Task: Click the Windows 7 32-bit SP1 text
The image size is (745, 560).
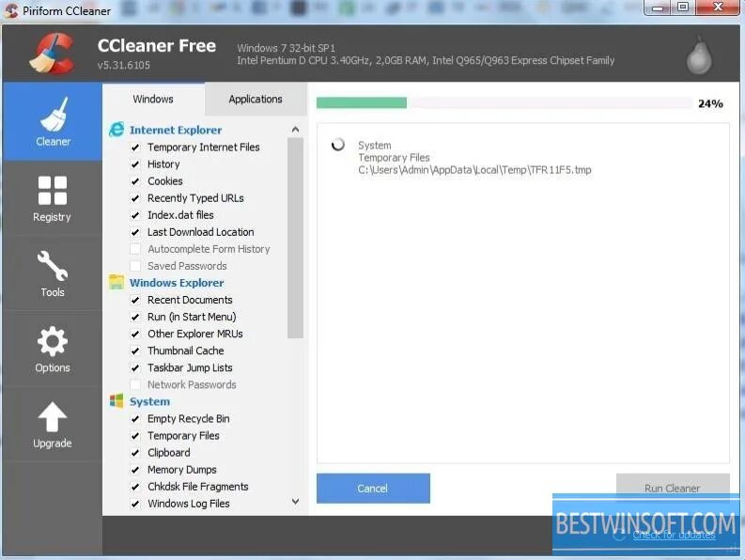Action: click(x=286, y=48)
